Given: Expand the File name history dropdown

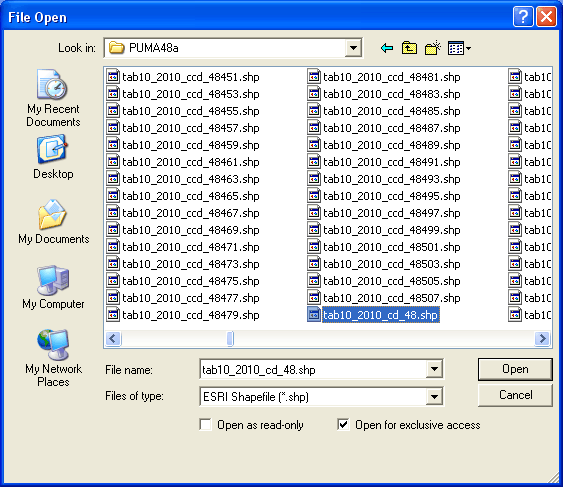Looking at the screenshot, I should coord(434,369).
